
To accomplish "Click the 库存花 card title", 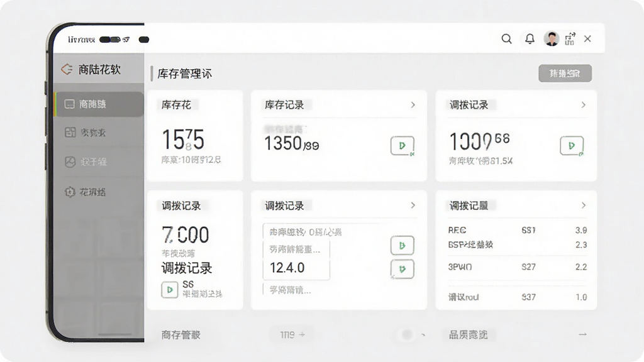I will pyautogui.click(x=176, y=105).
